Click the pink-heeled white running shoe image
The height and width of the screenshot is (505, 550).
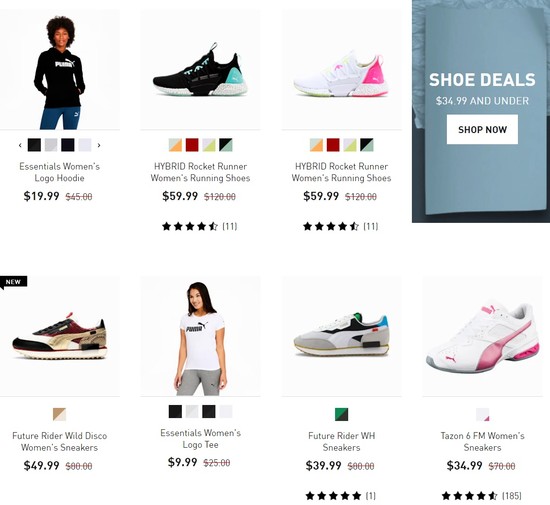341,69
